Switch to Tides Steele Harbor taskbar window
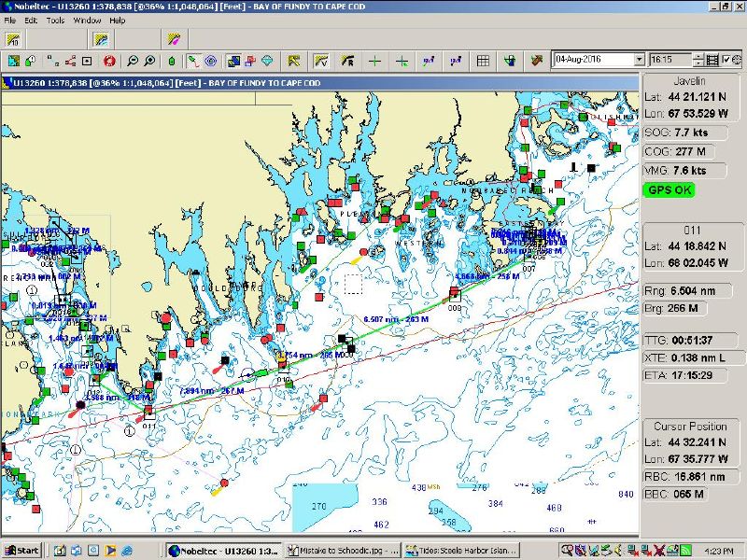 (x=459, y=550)
